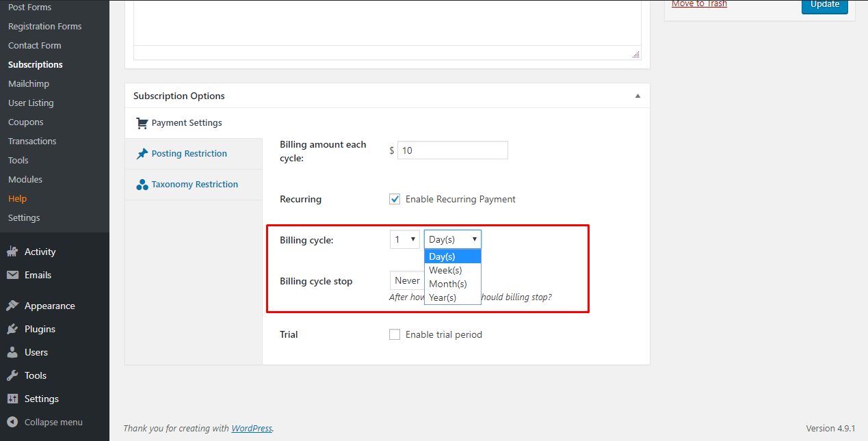Click the Collapse menu label

(53, 422)
